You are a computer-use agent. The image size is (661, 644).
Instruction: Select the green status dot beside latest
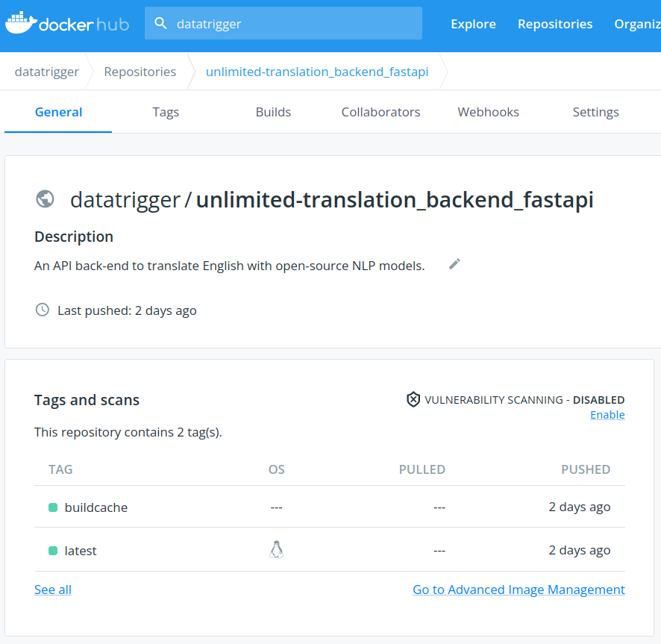point(53,551)
